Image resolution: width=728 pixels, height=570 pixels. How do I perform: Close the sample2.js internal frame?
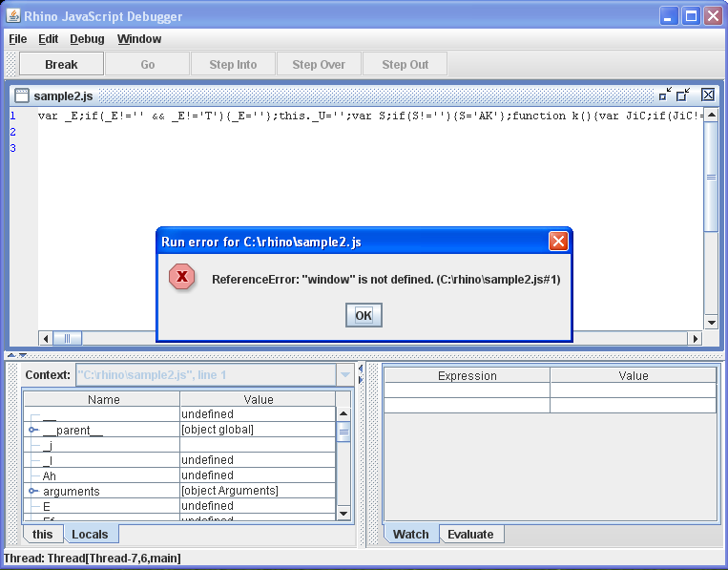708,95
